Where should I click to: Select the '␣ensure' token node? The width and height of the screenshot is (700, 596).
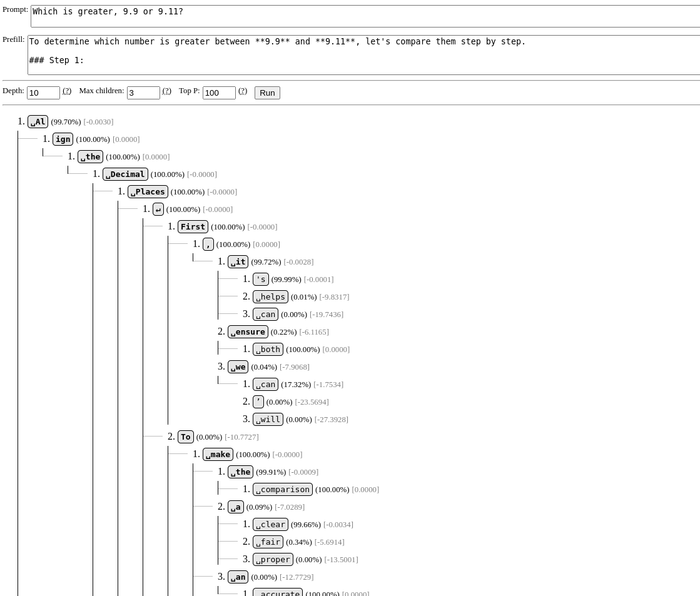click(248, 332)
